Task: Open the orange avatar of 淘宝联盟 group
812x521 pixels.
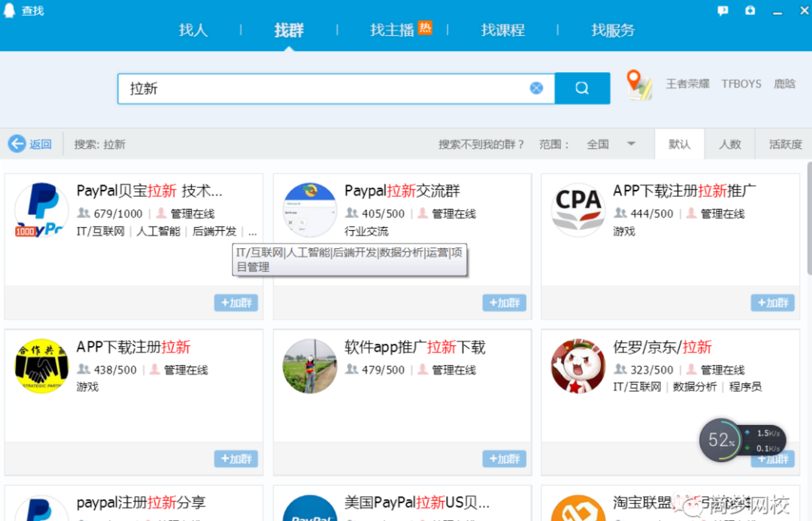Action: point(578,509)
